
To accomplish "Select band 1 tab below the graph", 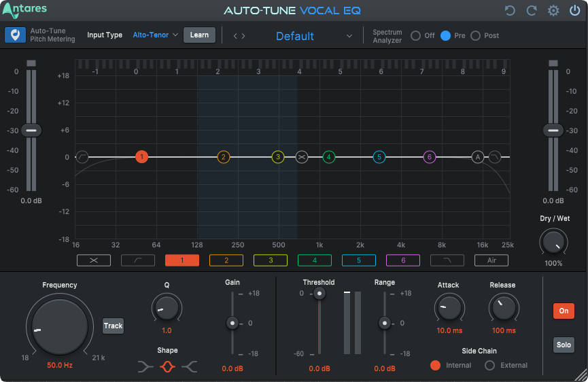I will [182, 260].
